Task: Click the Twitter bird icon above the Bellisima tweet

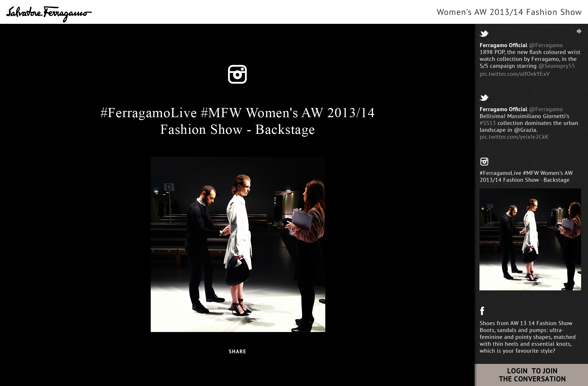Action: [x=484, y=98]
